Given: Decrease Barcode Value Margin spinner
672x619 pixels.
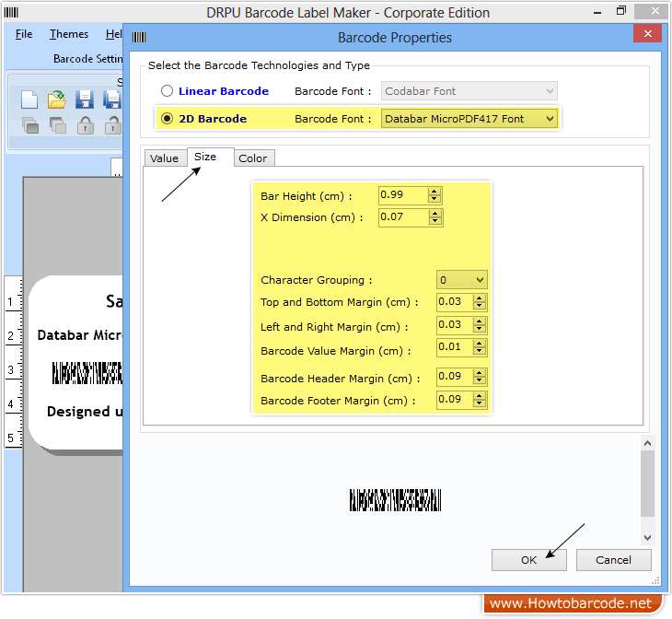Looking at the screenshot, I should point(480,351).
